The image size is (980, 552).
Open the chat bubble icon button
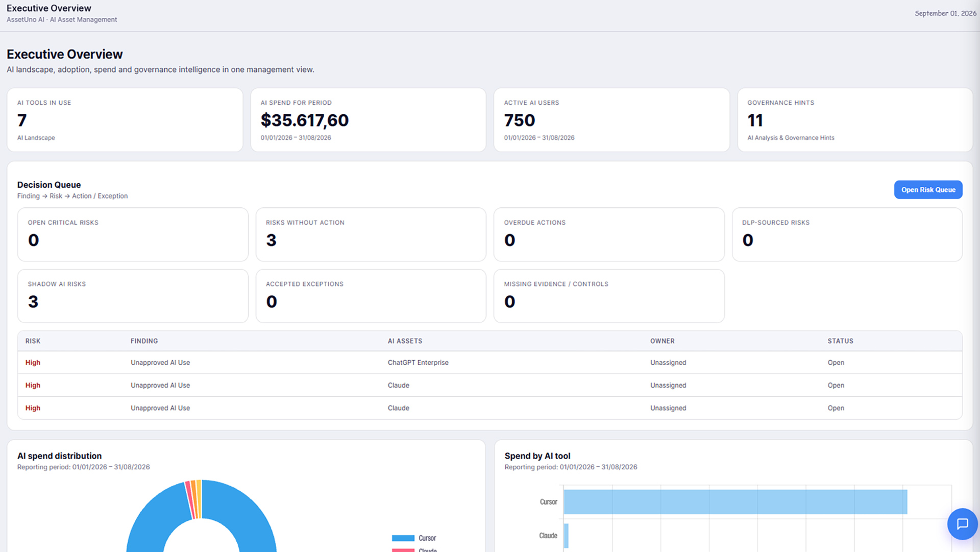(x=962, y=524)
